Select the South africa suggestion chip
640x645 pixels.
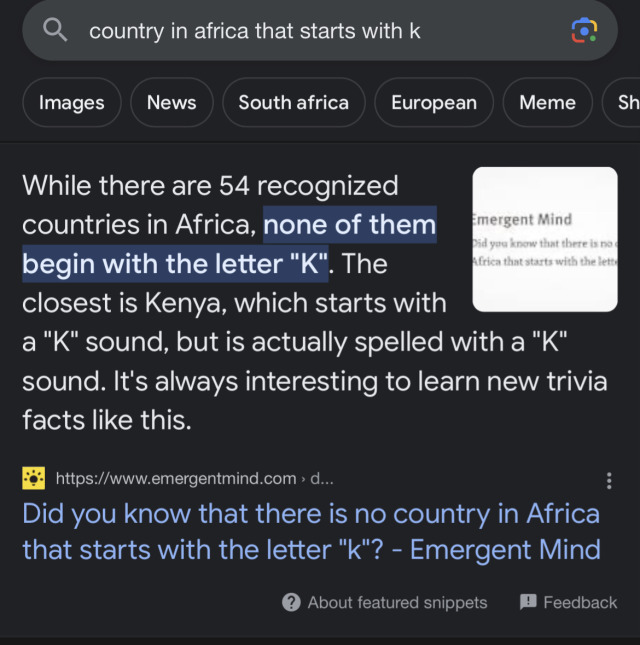293,103
